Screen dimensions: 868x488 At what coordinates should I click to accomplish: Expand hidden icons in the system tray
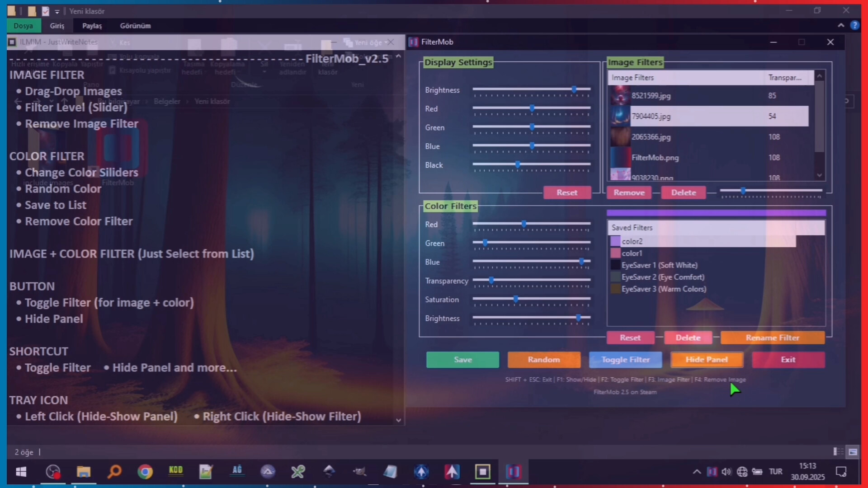(x=696, y=472)
